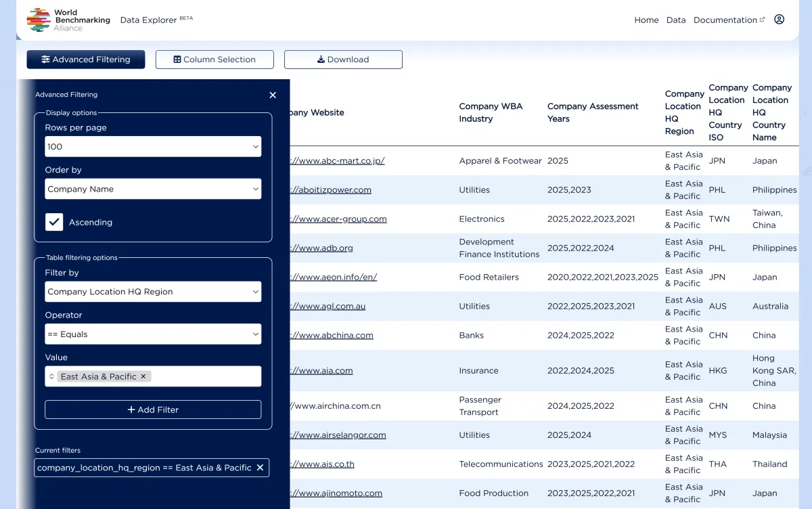Viewport: 812px width, 509px height.
Task: Click the Add Filter button
Action: [x=152, y=410]
